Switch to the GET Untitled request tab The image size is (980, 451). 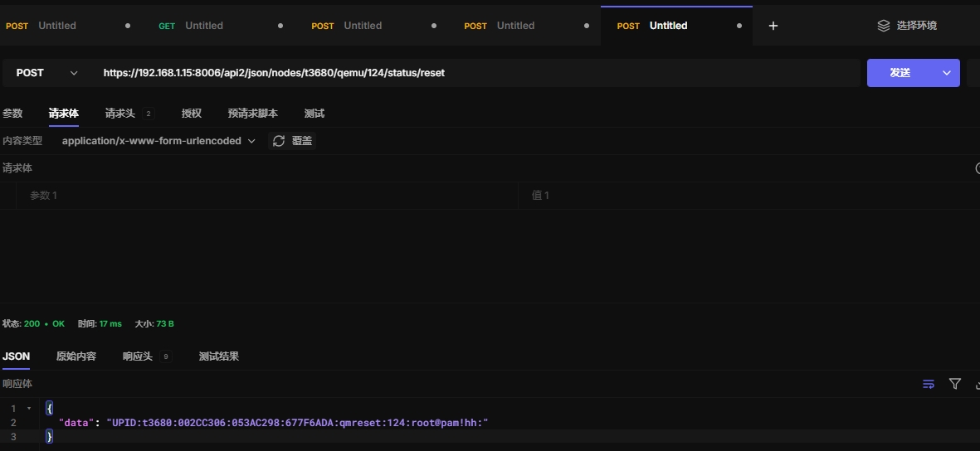click(203, 26)
